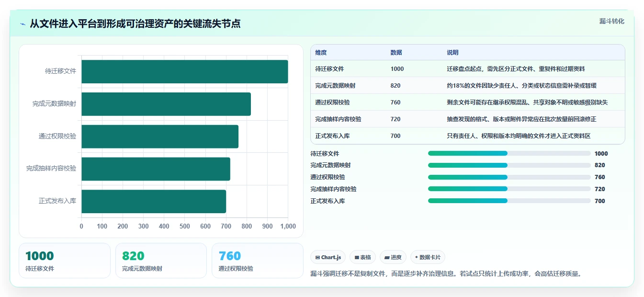644x297 pixels.
Task: Click table value 700 in 正式发布入库 row
Action: pos(395,136)
